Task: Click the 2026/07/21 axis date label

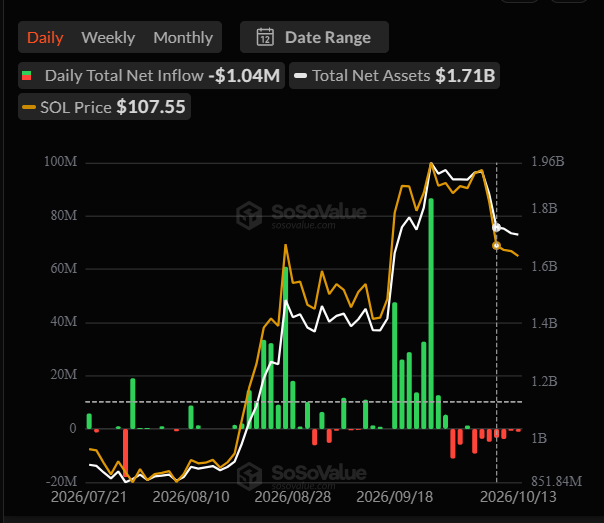Action: [x=89, y=497]
